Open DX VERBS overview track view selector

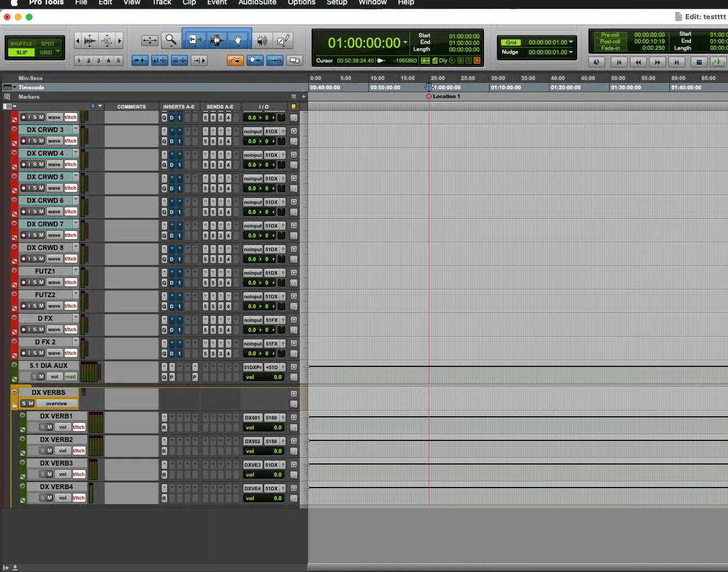56,404
